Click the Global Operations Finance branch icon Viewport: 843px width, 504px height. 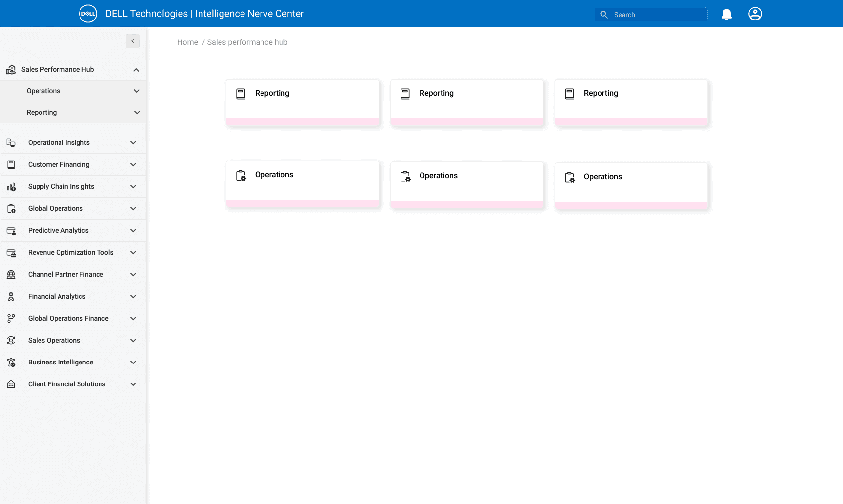point(11,318)
